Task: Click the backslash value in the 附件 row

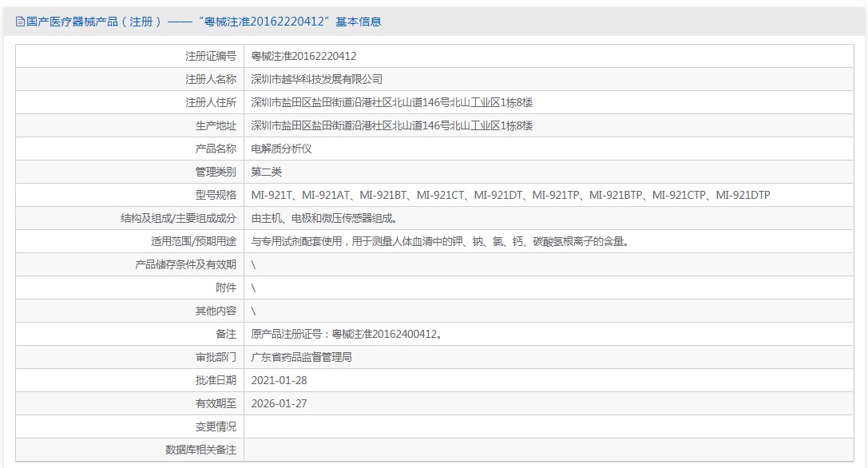Action: 254,288
